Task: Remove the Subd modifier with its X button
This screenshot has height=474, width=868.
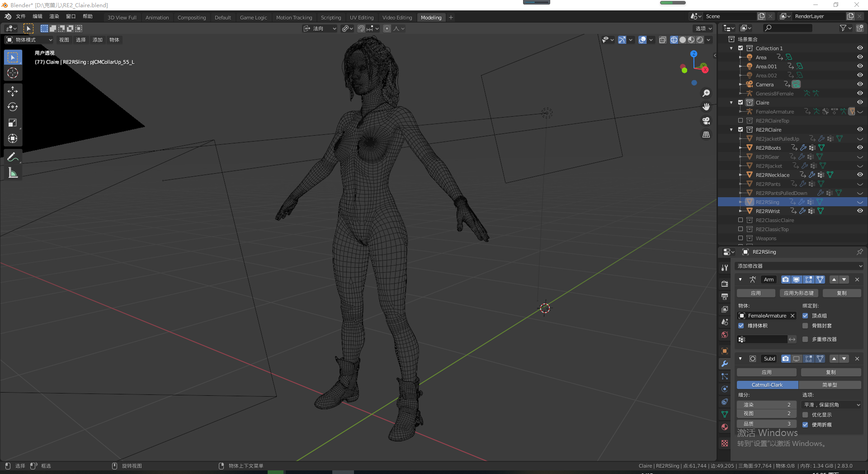Action: pyautogui.click(x=857, y=359)
